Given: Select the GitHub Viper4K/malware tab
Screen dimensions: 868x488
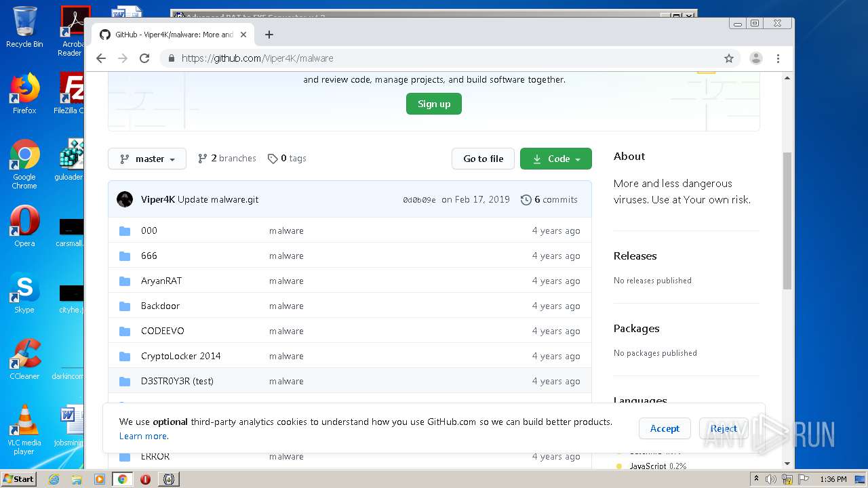Looking at the screenshot, I should (173, 35).
